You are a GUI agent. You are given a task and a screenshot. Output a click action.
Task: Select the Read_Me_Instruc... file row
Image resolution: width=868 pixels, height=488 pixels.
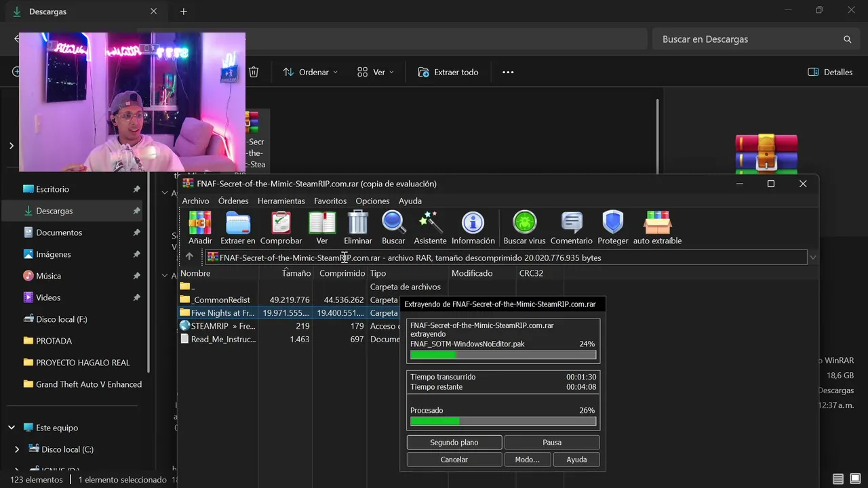tap(289, 339)
